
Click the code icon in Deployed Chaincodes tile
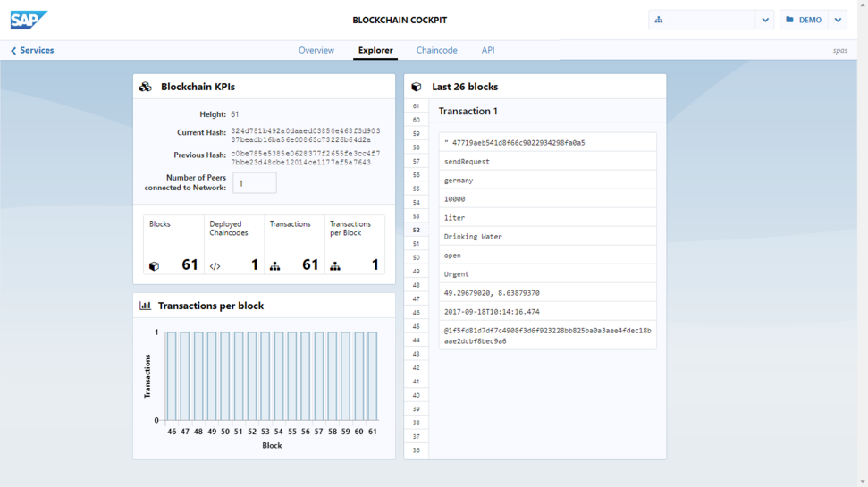pos(215,266)
